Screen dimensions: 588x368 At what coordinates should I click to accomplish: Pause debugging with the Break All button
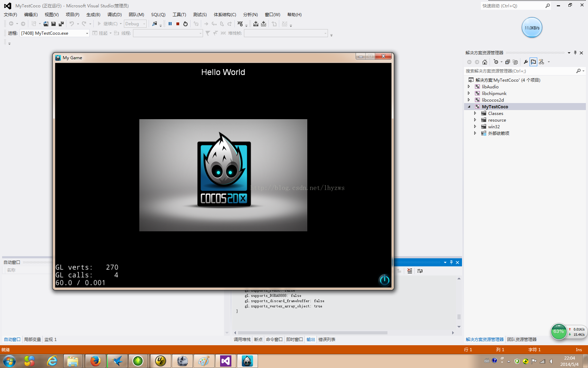(170, 24)
